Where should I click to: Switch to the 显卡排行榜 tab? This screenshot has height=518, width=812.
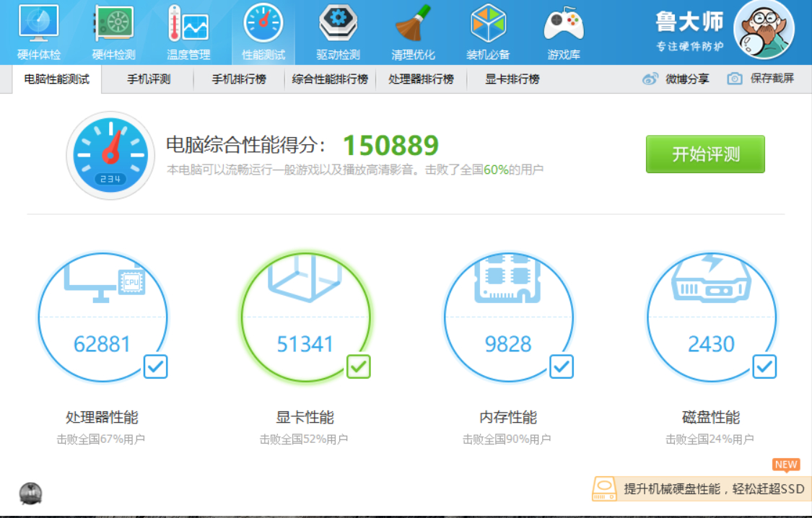(x=512, y=79)
